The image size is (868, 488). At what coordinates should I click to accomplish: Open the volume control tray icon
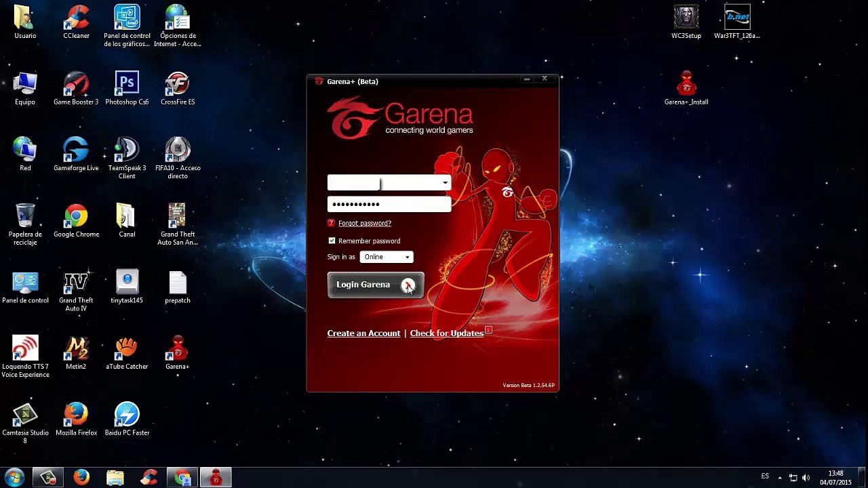pyautogui.click(x=806, y=478)
